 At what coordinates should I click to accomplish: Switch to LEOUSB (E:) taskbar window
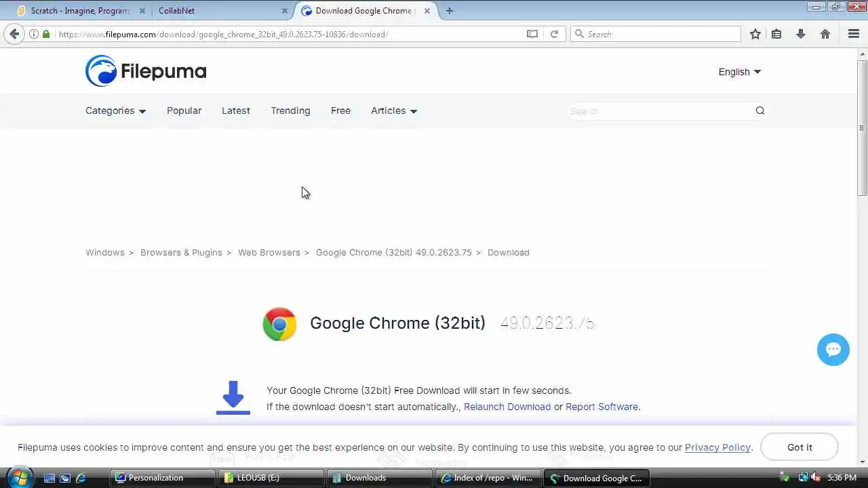click(270, 478)
